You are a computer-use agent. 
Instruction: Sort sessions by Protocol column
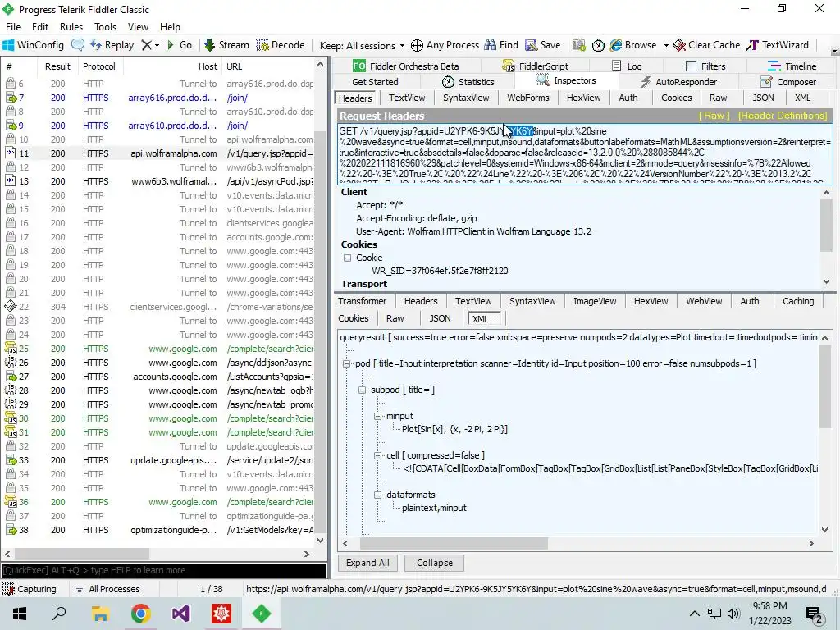[99, 66]
